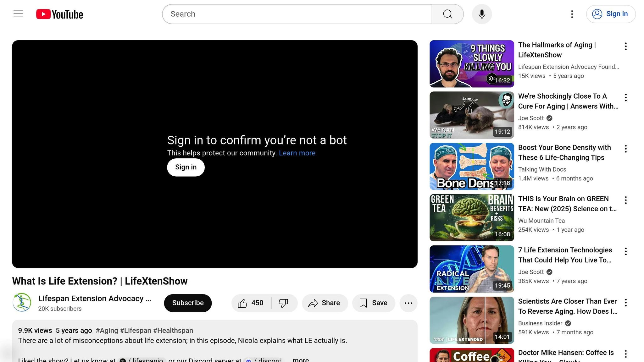Screen dimensions: 644x362
Task: Open options for Doctor Mike Hansen video
Action: [626, 354]
